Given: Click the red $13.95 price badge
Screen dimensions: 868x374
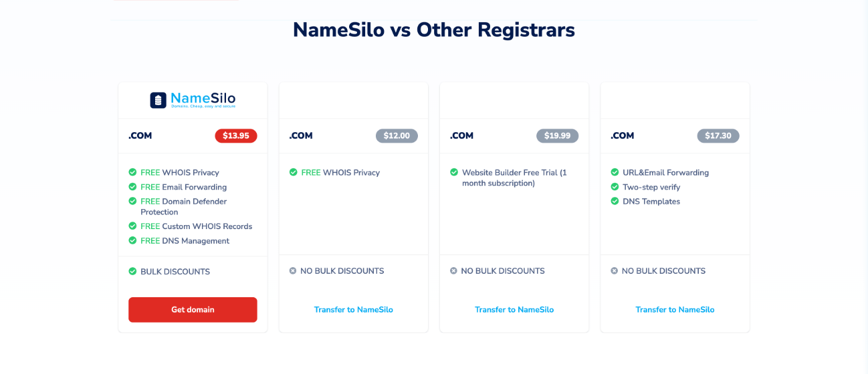Looking at the screenshot, I should (236, 136).
